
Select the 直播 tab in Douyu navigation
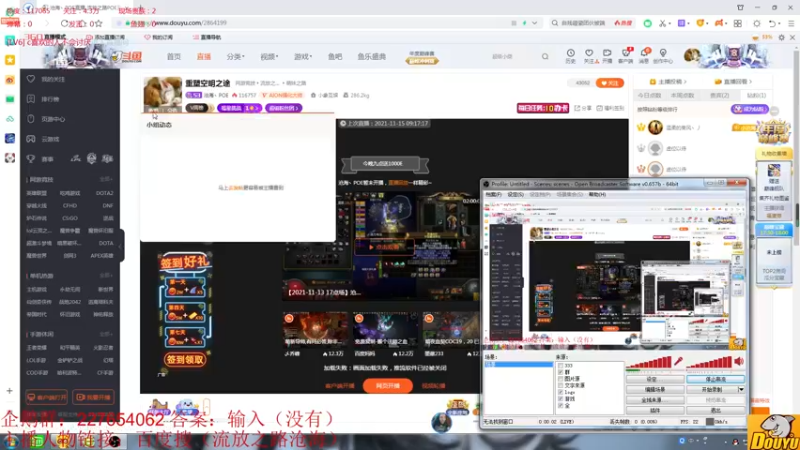[x=204, y=57]
